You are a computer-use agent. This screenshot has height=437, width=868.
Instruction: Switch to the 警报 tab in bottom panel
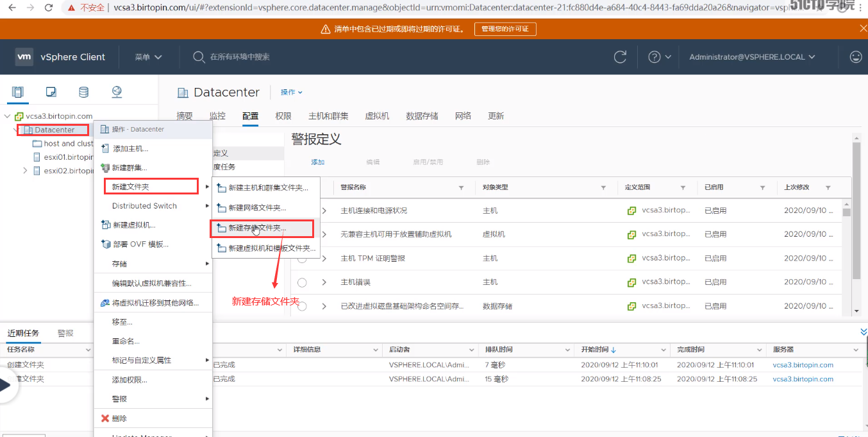click(65, 333)
